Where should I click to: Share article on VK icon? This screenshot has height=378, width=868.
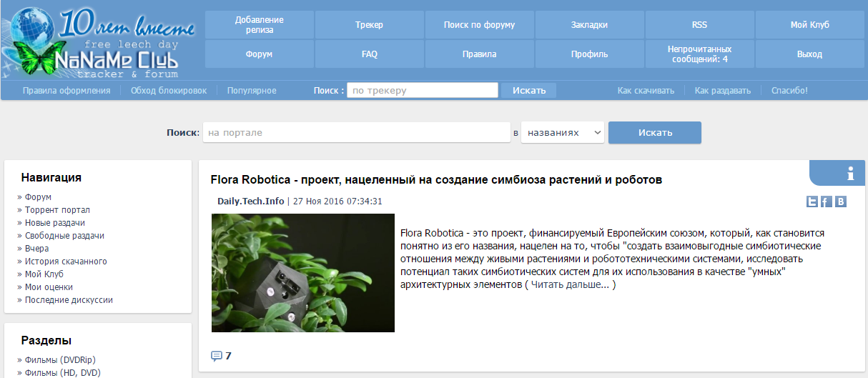841,202
